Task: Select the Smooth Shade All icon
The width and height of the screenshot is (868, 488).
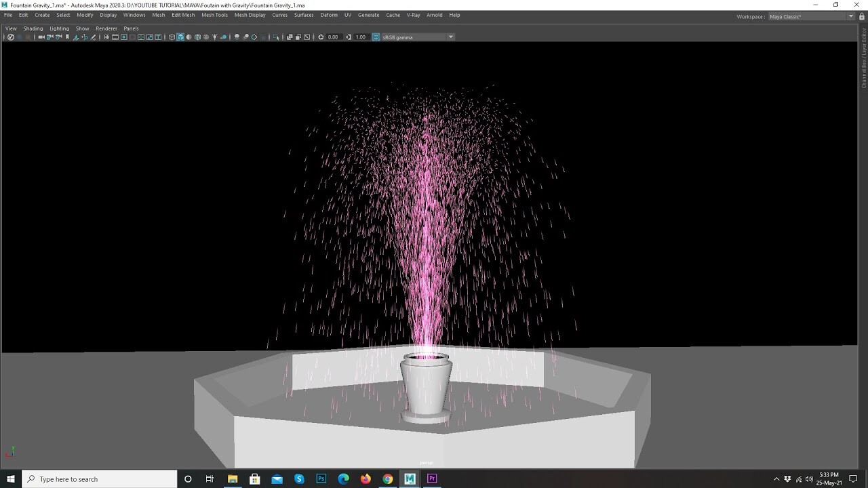Action: 180,37
